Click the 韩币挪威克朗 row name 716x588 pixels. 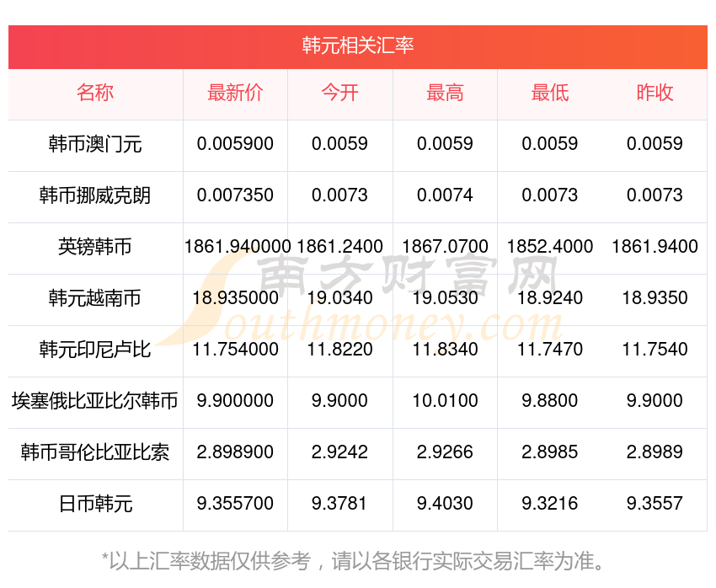coord(95,195)
